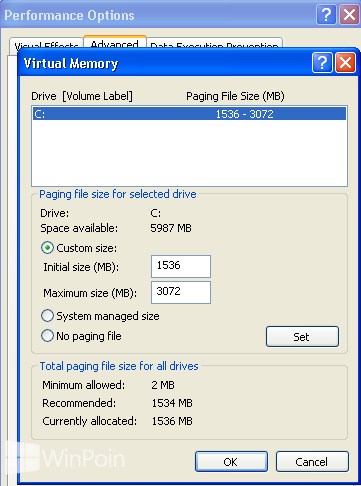Confirm with the OK button
Viewport: 361px width, 486px height.
[x=231, y=462]
